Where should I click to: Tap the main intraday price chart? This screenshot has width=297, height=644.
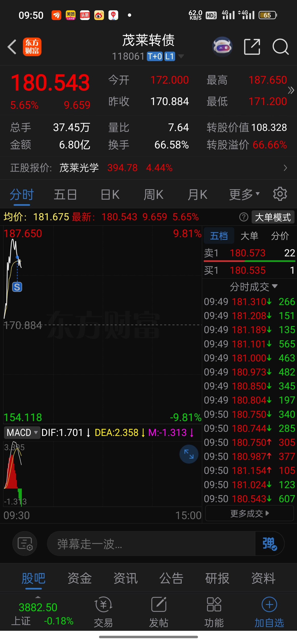(103, 325)
